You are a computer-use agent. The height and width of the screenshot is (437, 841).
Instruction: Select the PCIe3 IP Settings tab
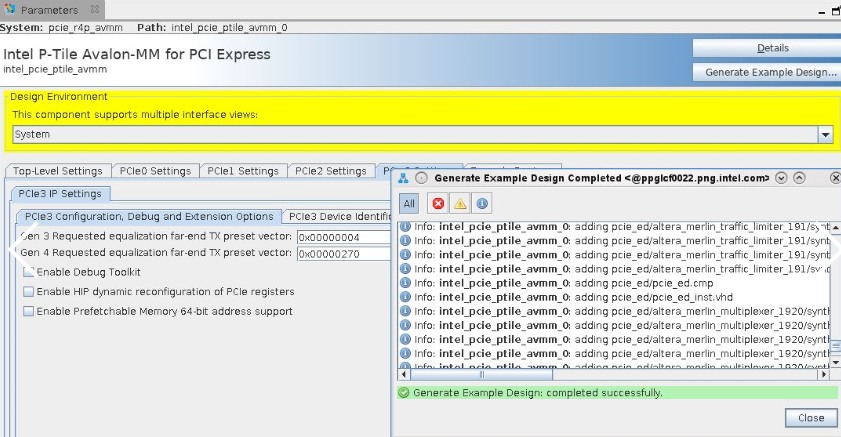[x=60, y=194]
